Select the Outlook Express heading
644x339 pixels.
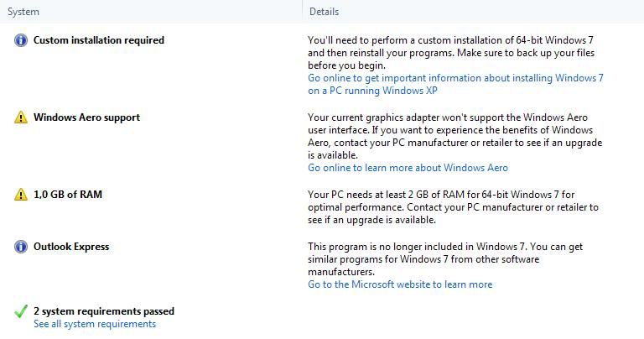(x=71, y=247)
